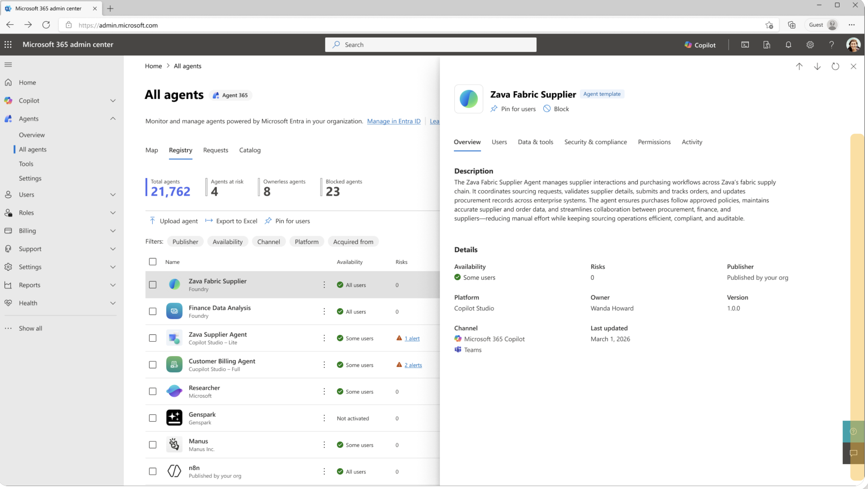Click the browser back arrow
Viewport: 868px width, 489px height.
(x=10, y=25)
